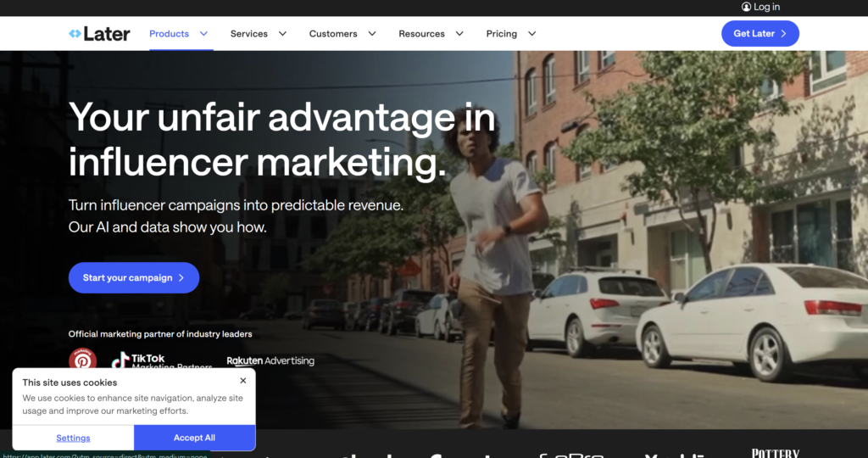Image resolution: width=868 pixels, height=458 pixels.
Task: Open the Resources menu item
Action: pos(421,34)
